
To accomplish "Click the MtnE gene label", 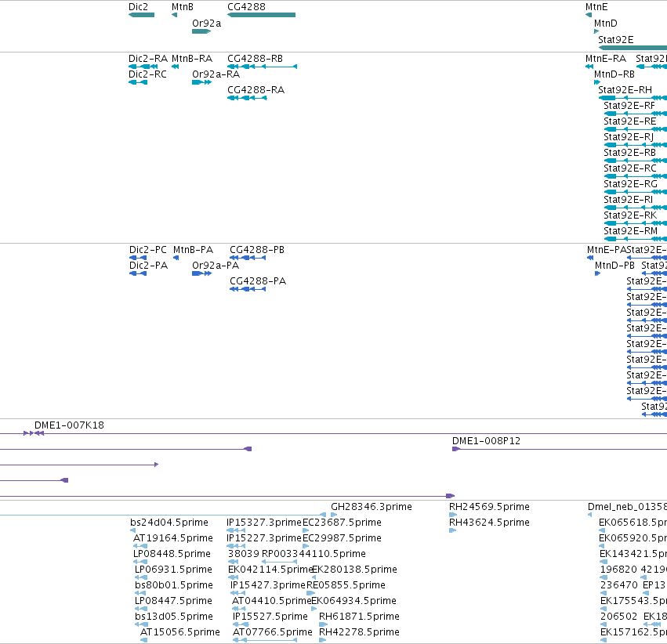I will (596, 7).
